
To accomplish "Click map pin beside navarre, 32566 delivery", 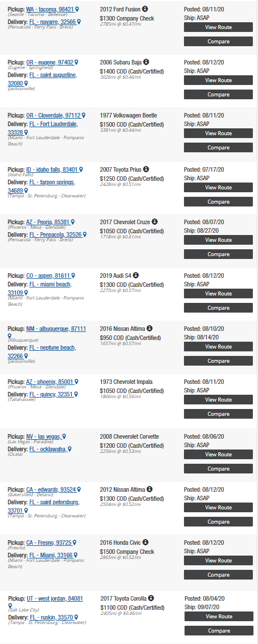I will click(x=79, y=22).
